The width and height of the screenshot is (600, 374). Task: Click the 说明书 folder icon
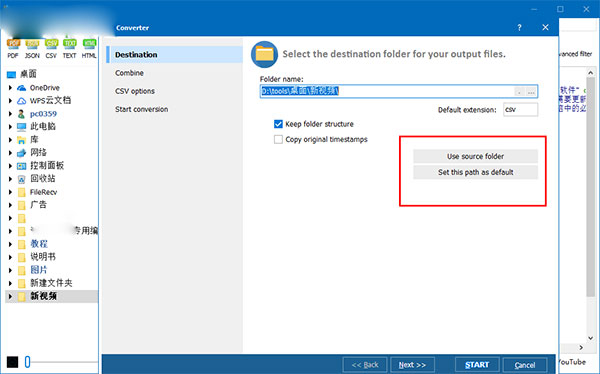22,257
